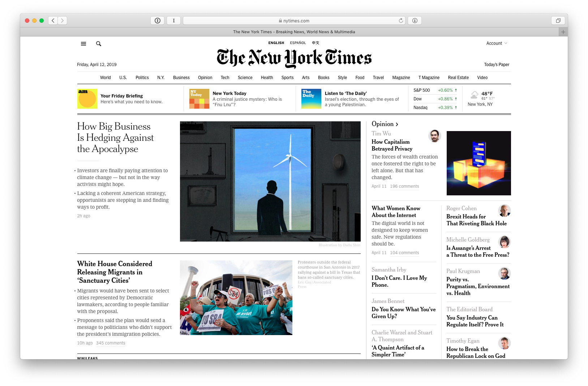Open the Style section

342,78
